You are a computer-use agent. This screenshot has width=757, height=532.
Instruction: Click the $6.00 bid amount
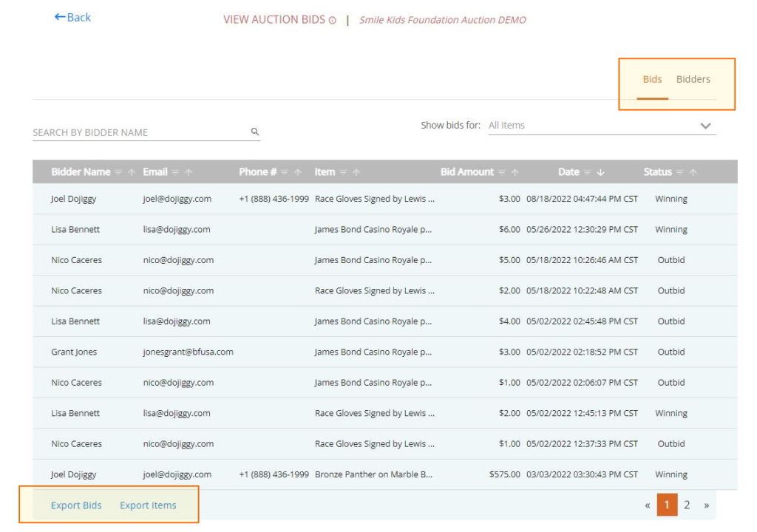[x=509, y=229]
